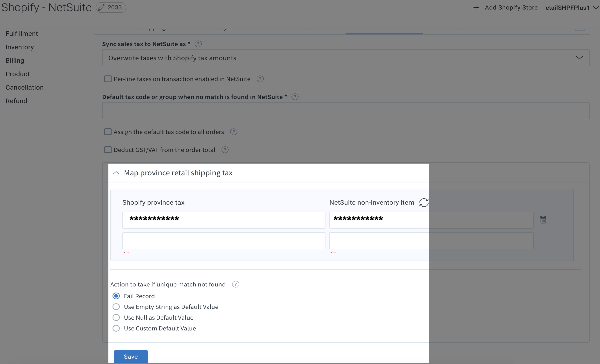This screenshot has width=600, height=364.
Task: Check Assign the default tax code to all orders
Action: click(x=108, y=132)
